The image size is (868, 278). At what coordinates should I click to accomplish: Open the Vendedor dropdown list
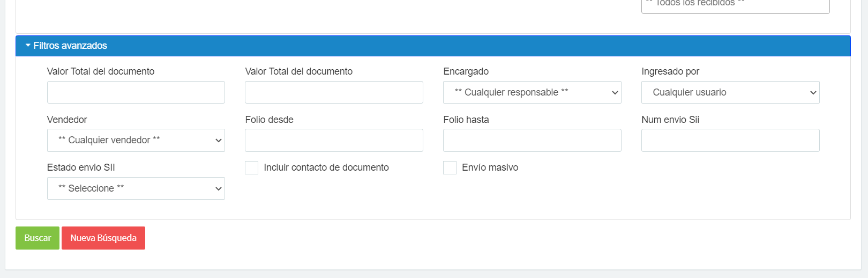pos(136,140)
